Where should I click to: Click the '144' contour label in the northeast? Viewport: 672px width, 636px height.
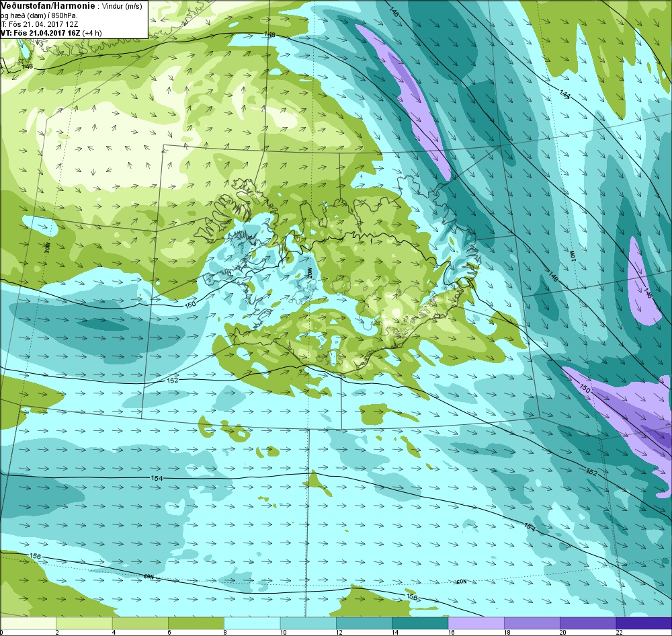564,94
